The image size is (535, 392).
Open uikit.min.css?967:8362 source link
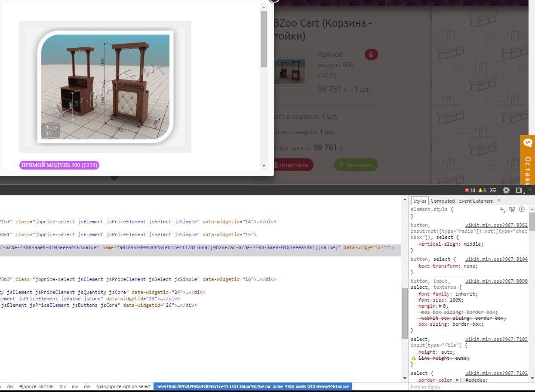tap(496, 225)
